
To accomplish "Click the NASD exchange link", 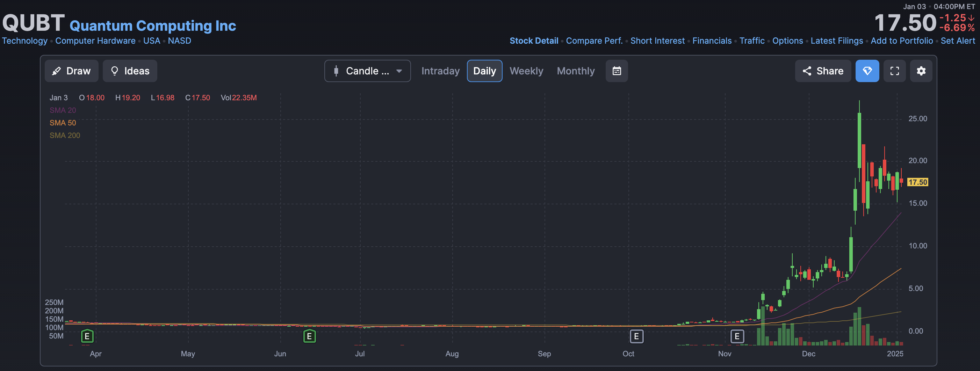I will [x=180, y=41].
